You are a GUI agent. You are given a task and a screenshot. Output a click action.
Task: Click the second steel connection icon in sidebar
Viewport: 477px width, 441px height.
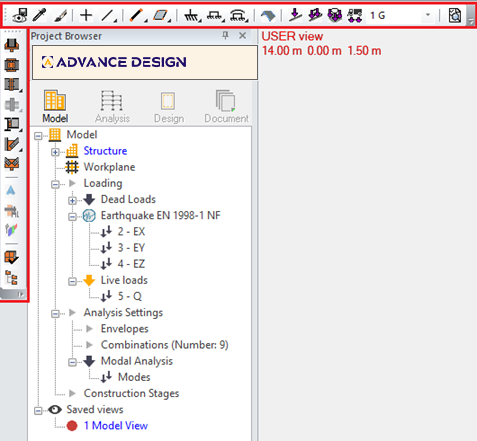pos(11,65)
